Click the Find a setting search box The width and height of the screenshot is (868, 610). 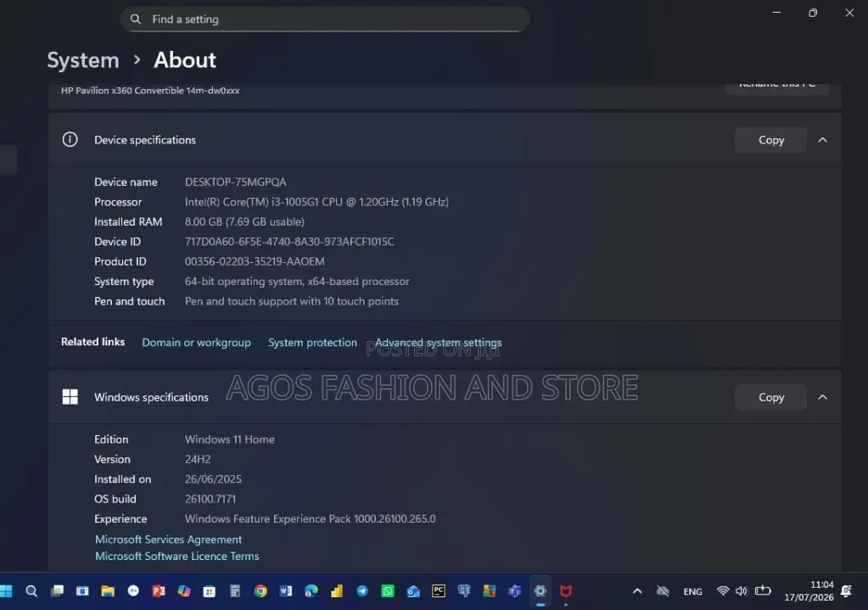(x=325, y=20)
